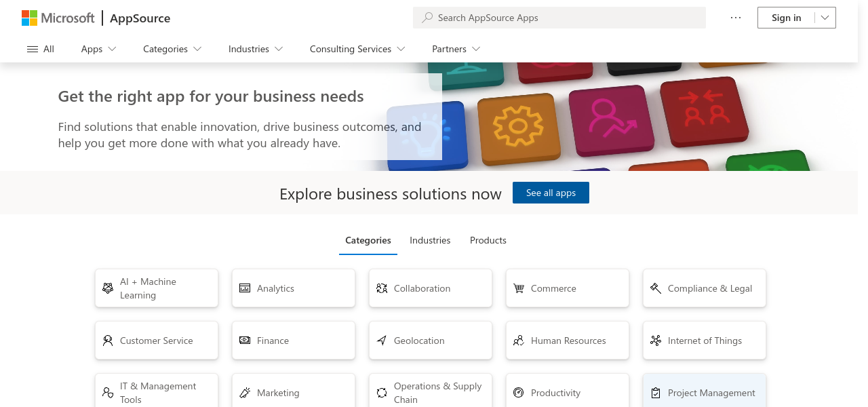Click the Internet of Things icon

pyautogui.click(x=656, y=341)
